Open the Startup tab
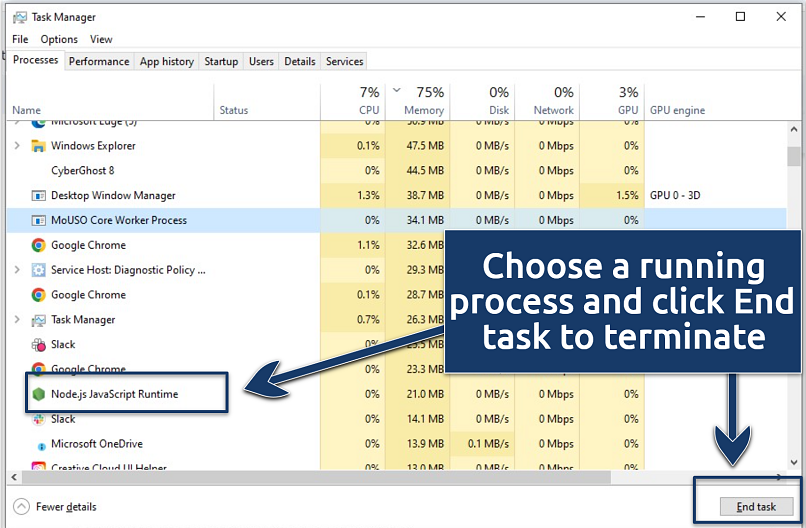This screenshot has height=528, width=806. tap(221, 61)
